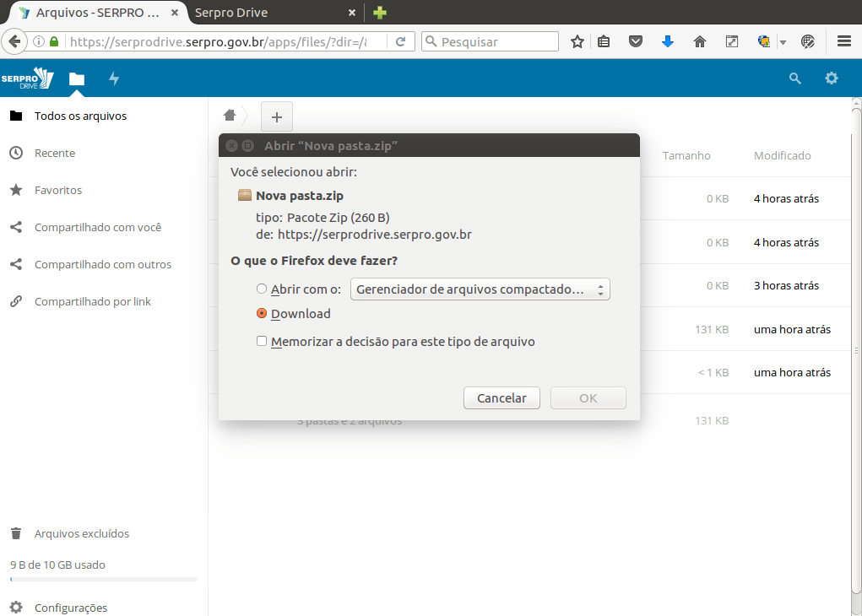Bookmark this page with the star icon
Viewport: 862px width, 616px height.
click(x=577, y=41)
